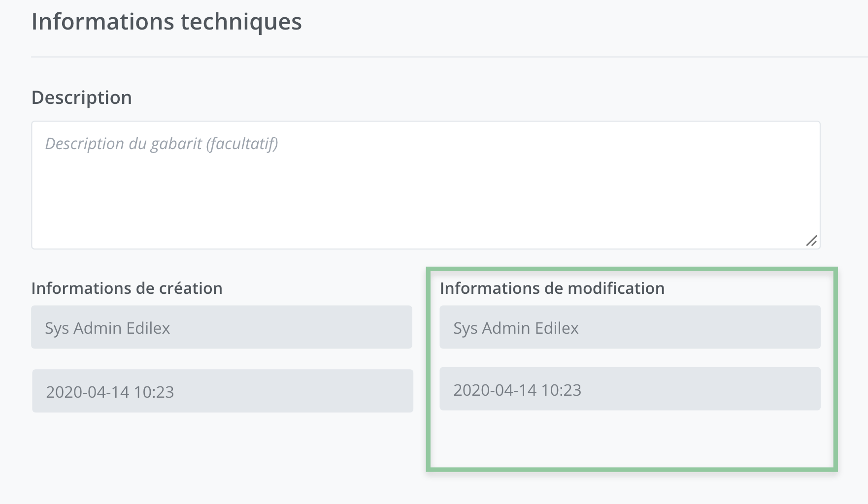Screen dimensions: 868x504
Task: Click the 'Informations de création' label
Action: point(127,288)
